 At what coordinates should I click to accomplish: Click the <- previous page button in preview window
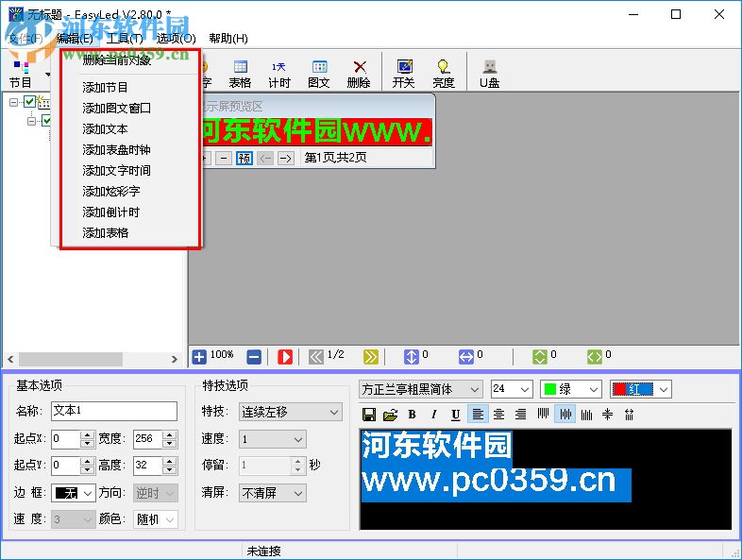click(x=265, y=158)
